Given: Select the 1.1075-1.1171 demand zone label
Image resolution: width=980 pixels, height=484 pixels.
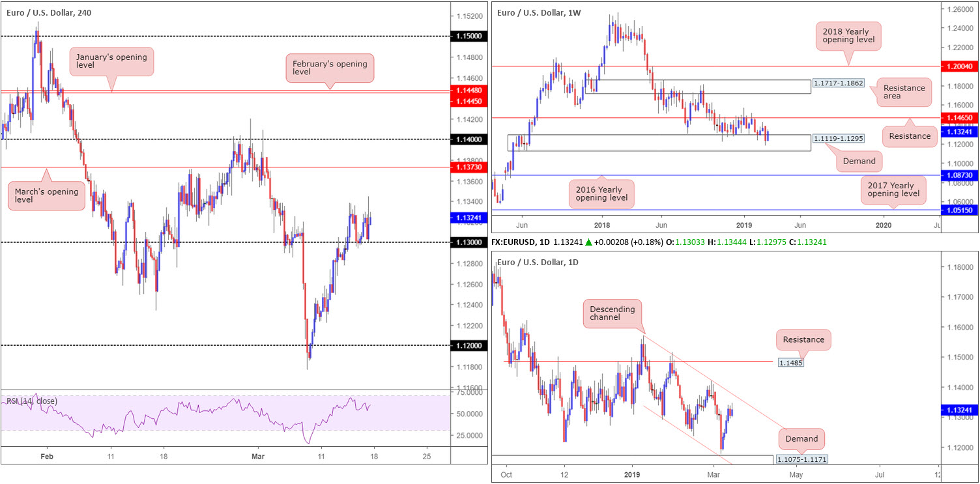Looking at the screenshot, I should coord(803,459).
